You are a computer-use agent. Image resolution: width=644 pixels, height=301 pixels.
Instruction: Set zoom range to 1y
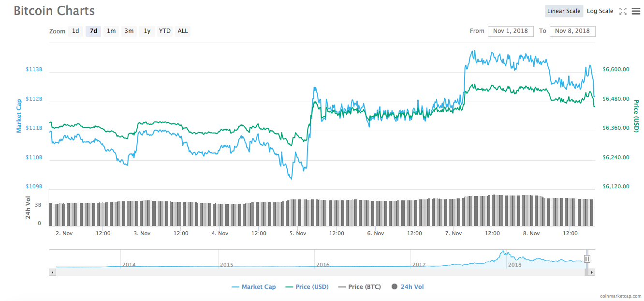[x=147, y=31]
